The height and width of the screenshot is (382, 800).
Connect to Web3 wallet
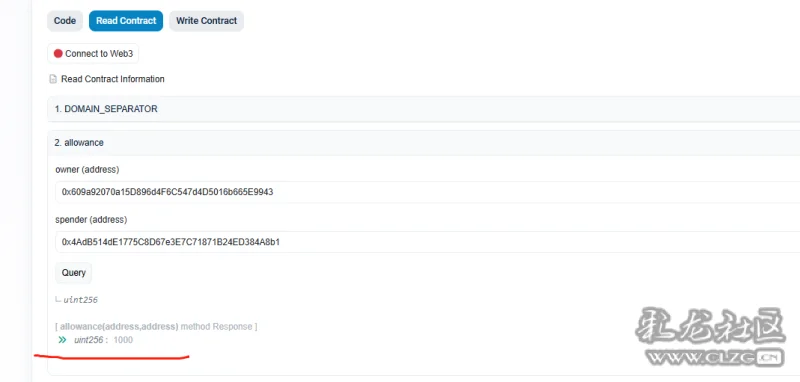[93, 54]
